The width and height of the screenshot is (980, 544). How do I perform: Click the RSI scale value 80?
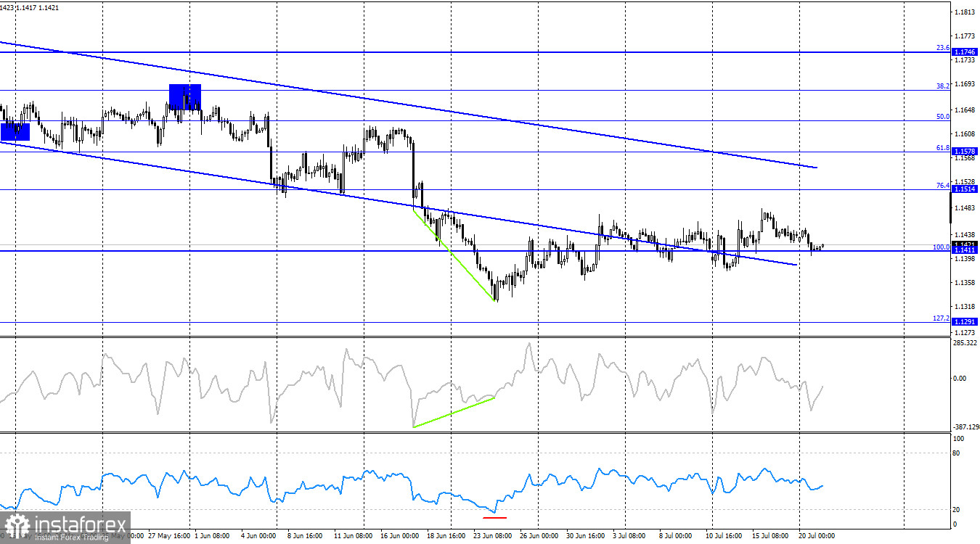[957, 454]
